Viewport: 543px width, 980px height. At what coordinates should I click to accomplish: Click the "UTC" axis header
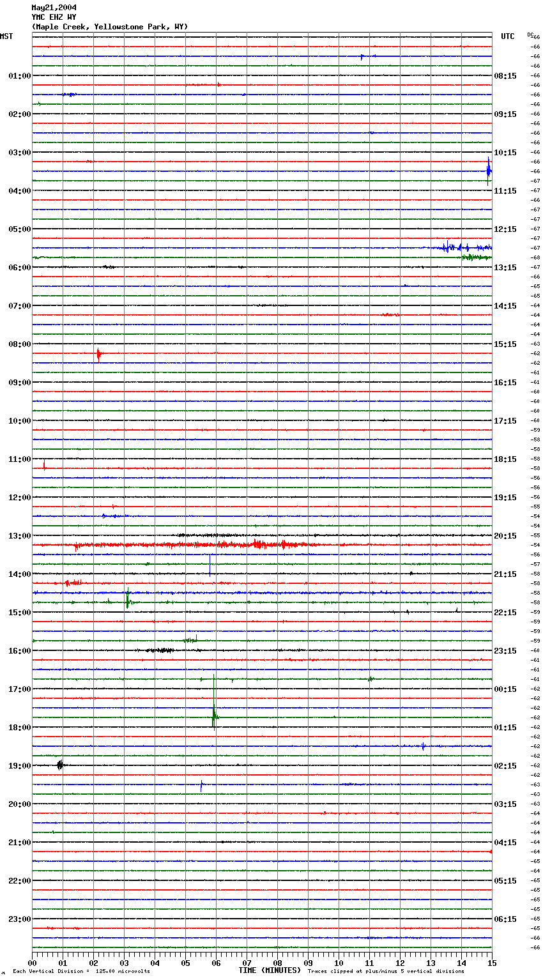(x=507, y=36)
